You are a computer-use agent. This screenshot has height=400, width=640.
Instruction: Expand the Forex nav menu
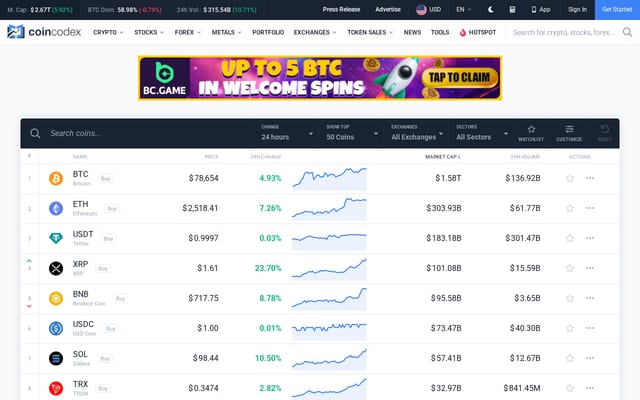pos(188,32)
